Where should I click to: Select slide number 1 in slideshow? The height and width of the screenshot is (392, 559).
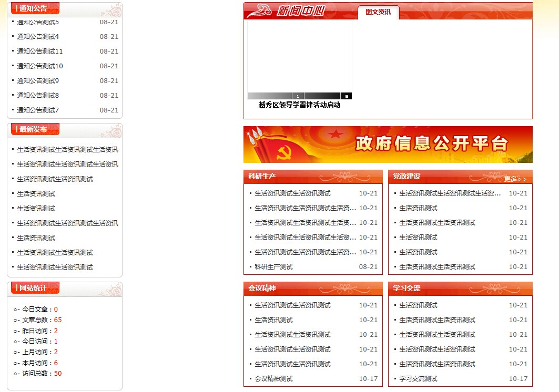[298, 96]
